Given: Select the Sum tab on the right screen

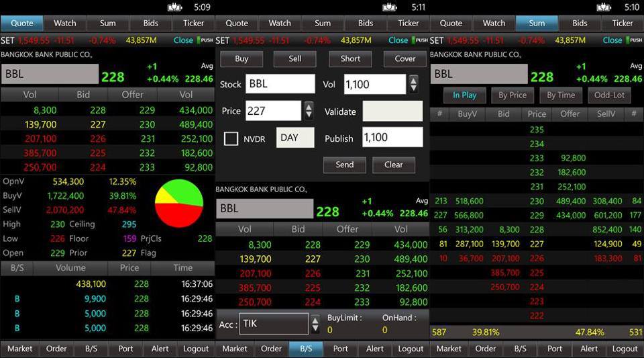Looking at the screenshot, I should click(537, 24).
